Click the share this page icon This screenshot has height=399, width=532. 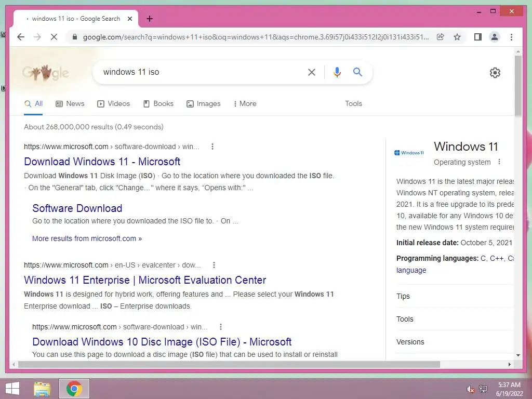point(441,37)
